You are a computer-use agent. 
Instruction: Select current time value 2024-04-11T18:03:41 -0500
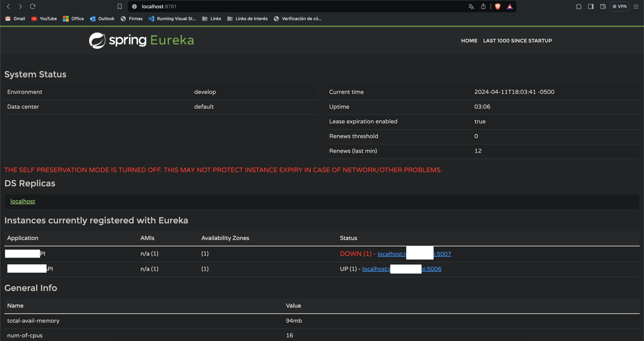(514, 92)
